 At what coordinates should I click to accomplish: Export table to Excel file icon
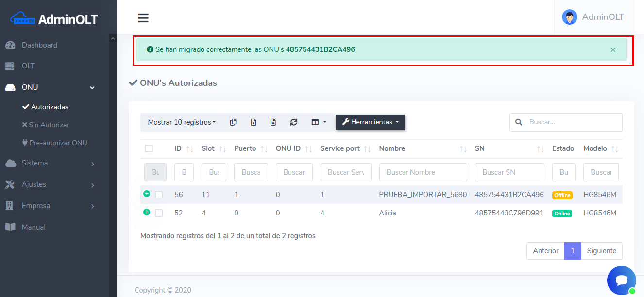point(253,122)
